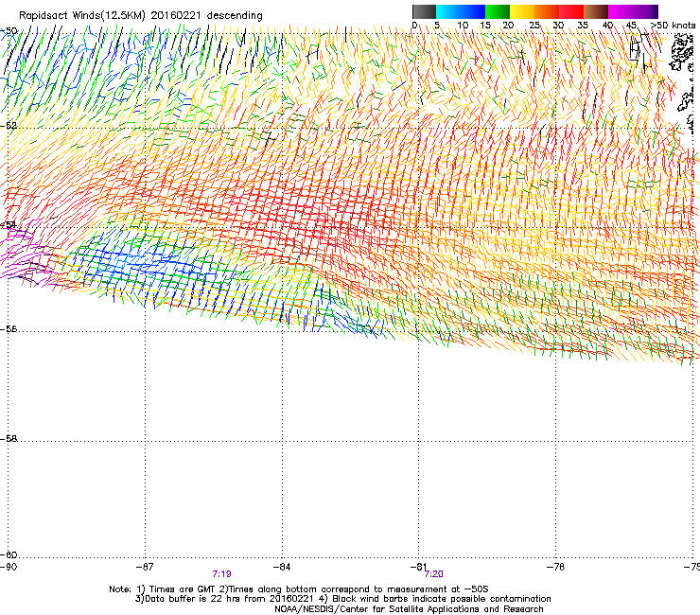Click the "-81" longitude axis label
The image size is (700, 615).
pos(419,567)
